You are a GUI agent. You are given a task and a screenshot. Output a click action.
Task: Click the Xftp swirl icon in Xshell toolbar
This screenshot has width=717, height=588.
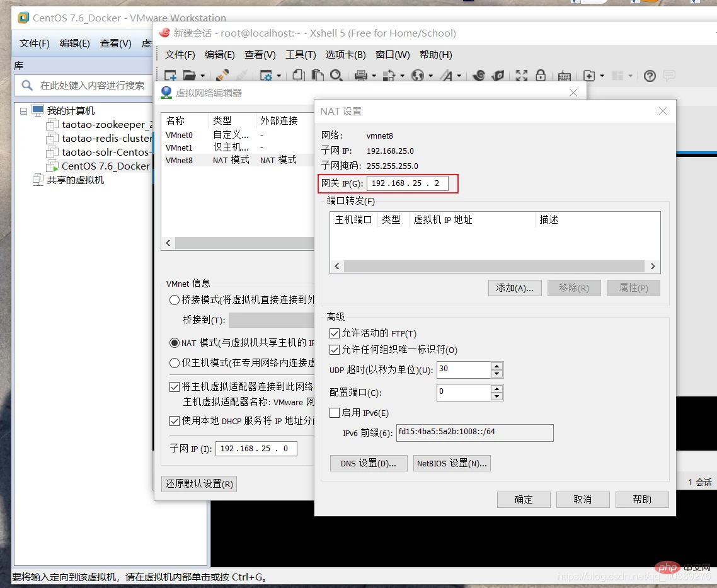pyautogui.click(x=479, y=76)
